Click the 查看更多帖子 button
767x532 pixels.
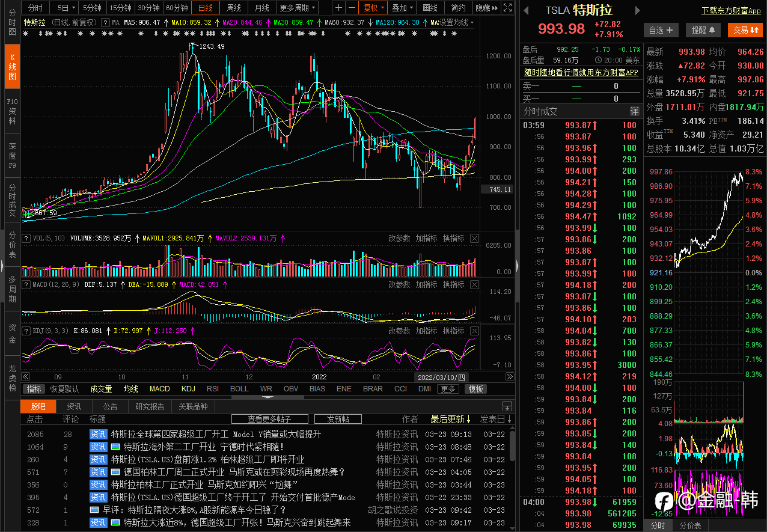click(x=269, y=419)
